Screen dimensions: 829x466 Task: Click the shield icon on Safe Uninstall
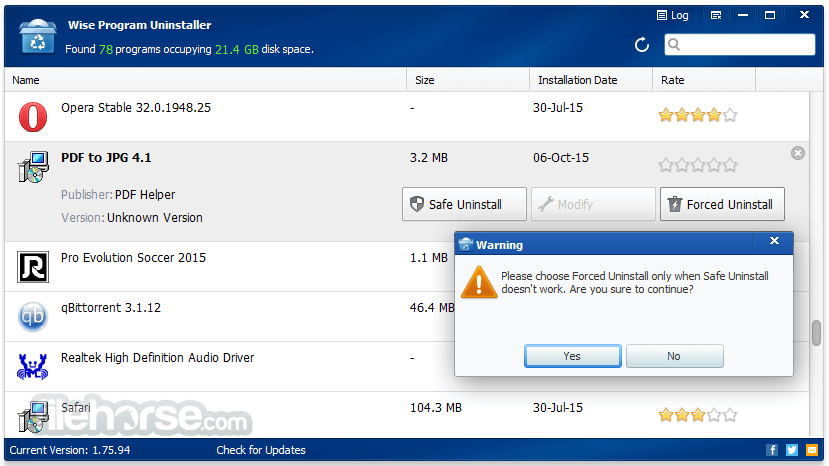(417, 204)
